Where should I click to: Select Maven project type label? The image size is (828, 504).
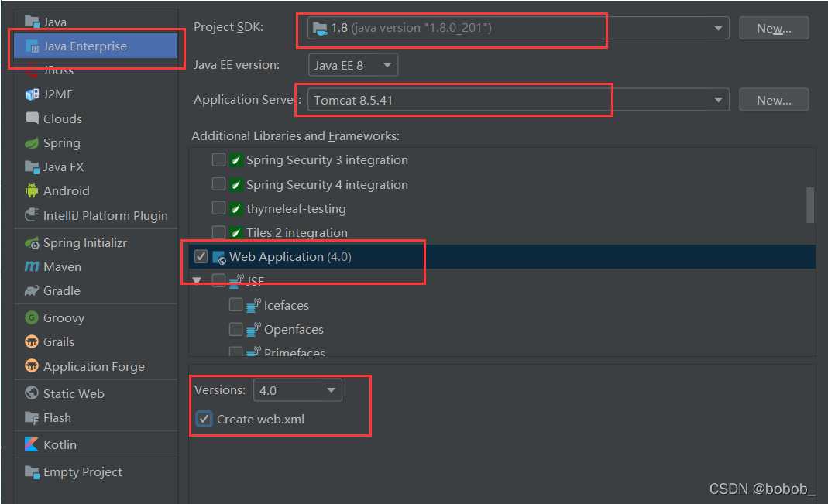(x=62, y=267)
